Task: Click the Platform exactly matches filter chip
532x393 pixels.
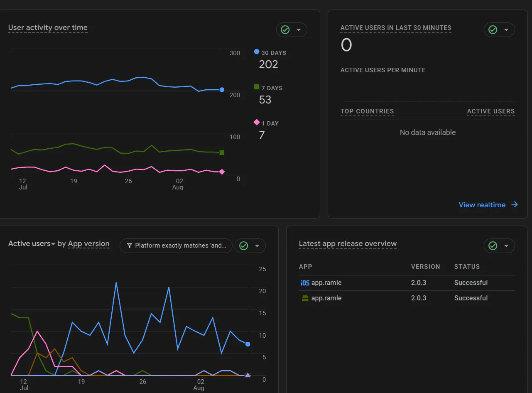Action: pos(176,246)
